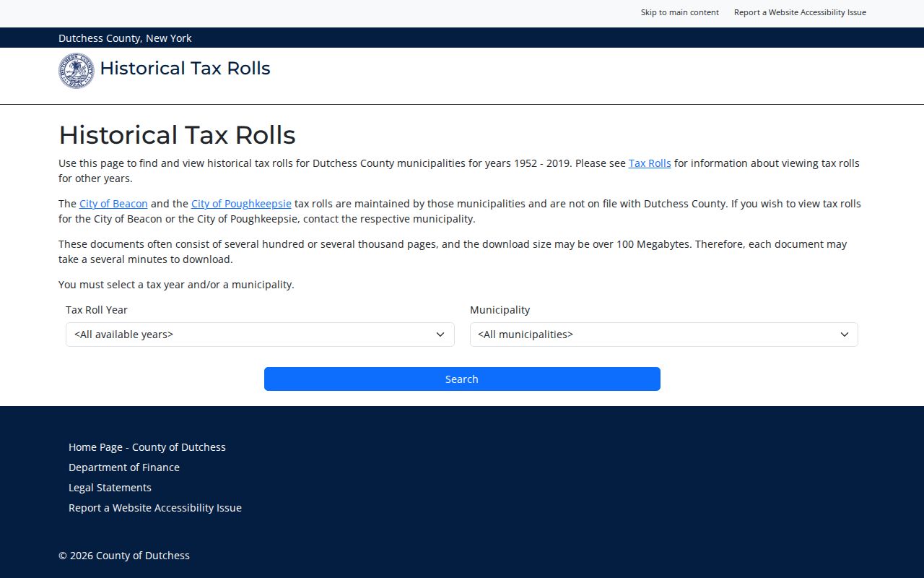Go to Home Page - County of Dutchess
Screen dimensions: 924x578
click(147, 447)
